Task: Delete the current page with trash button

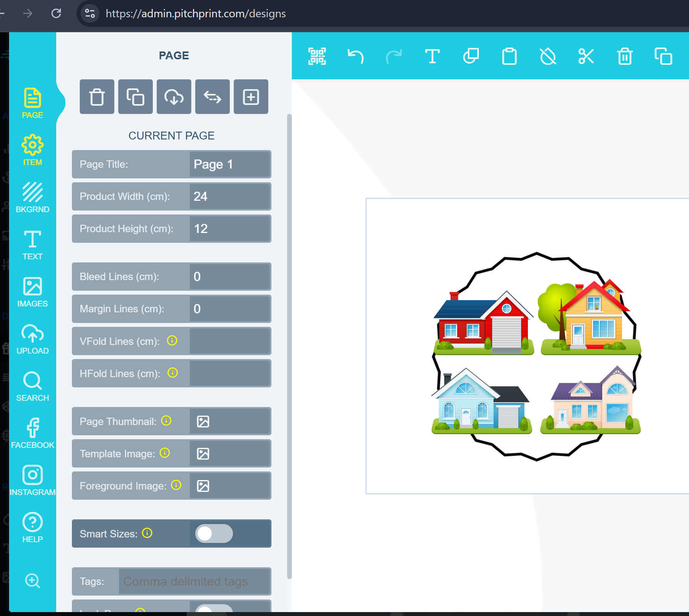Action: [97, 97]
